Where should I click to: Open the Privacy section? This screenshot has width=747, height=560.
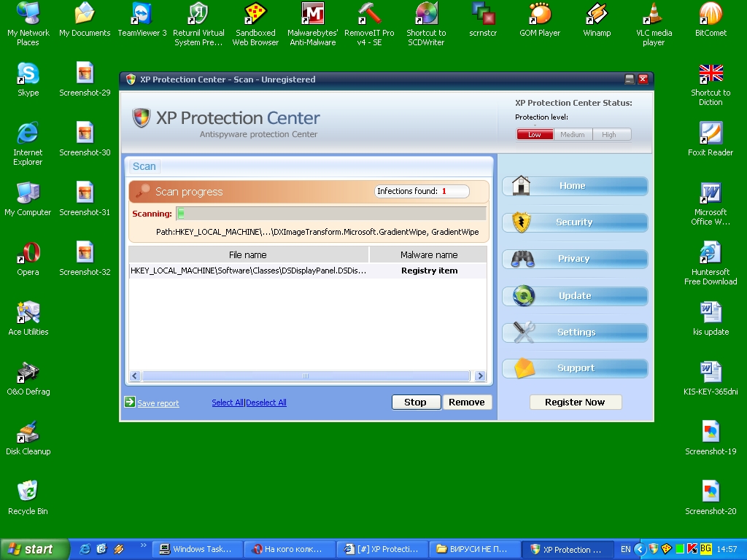coord(575,259)
